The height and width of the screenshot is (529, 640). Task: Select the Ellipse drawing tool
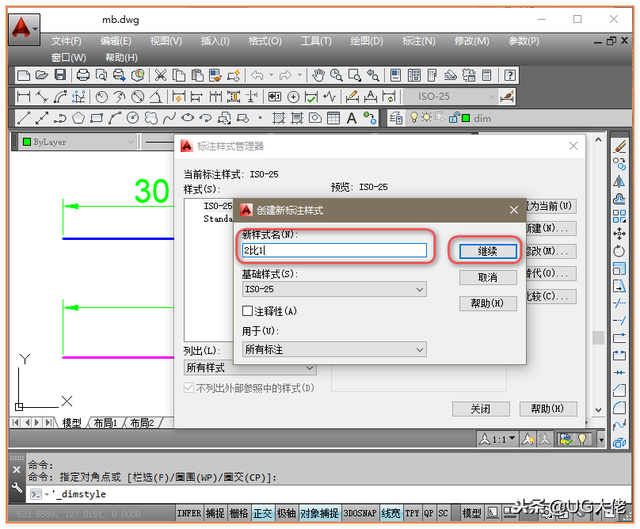(187, 118)
